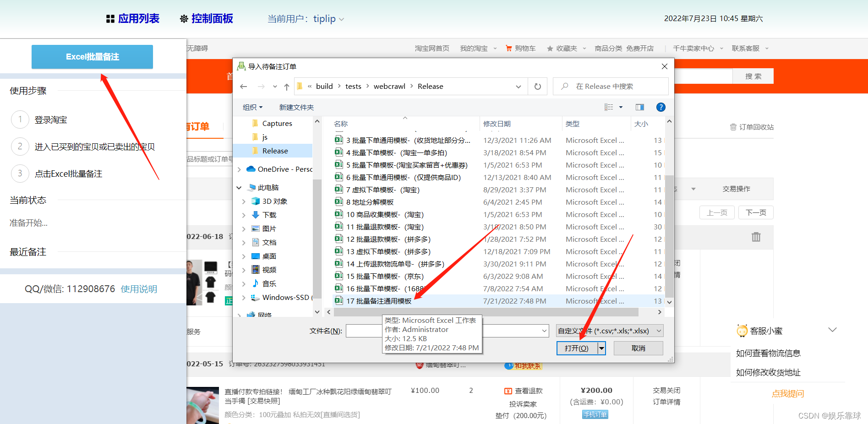Expand the 3D 对象 node
The width and height of the screenshot is (868, 424).
(244, 201)
